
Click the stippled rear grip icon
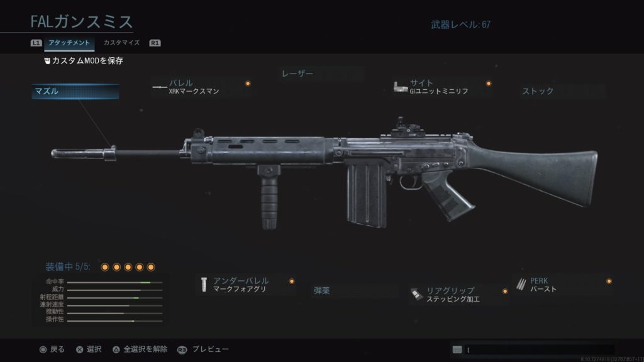416,294
